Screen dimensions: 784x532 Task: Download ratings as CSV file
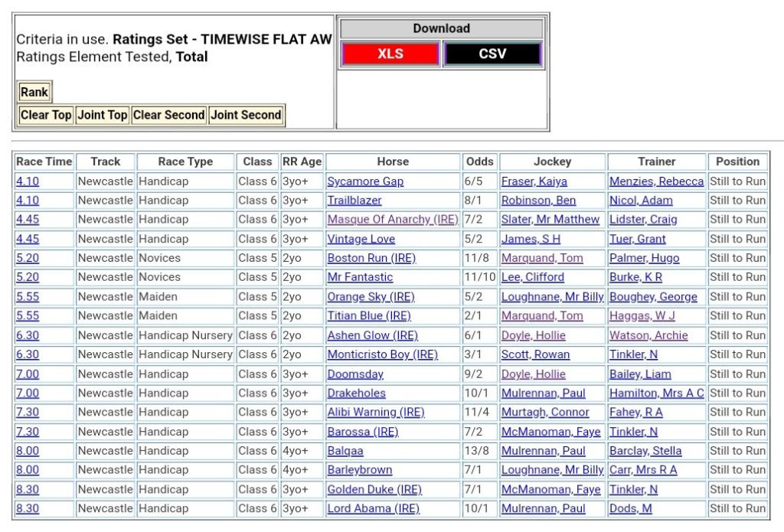(x=492, y=54)
